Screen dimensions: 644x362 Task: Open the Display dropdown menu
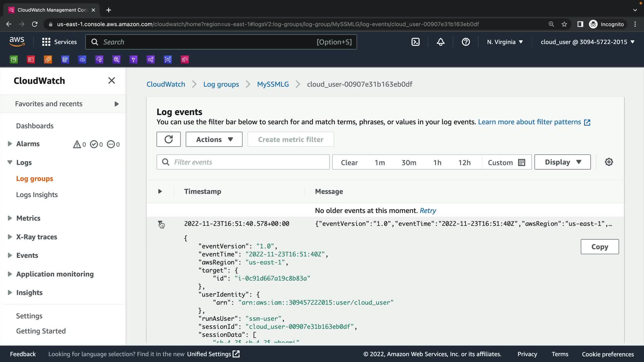562,162
